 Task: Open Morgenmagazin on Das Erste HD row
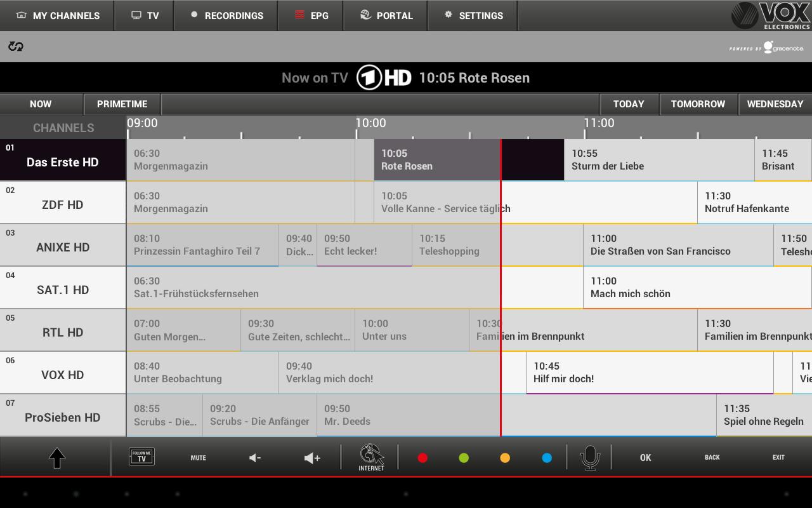pyautogui.click(x=240, y=160)
